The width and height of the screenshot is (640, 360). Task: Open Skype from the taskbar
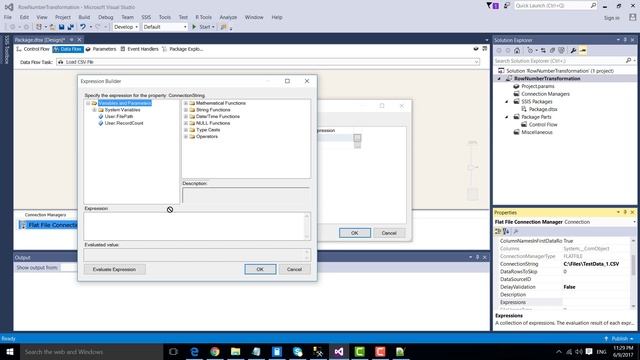(x=298, y=351)
